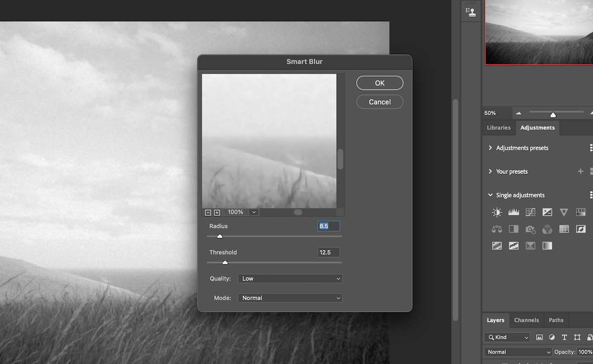Open the Levels adjustment
This screenshot has height=364, width=593.
point(513,212)
